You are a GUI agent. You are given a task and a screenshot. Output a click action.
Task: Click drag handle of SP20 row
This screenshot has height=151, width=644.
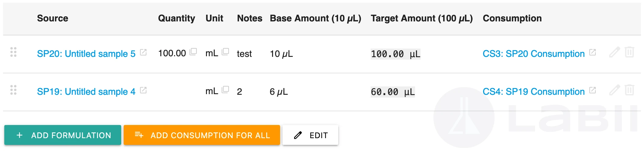(13, 52)
